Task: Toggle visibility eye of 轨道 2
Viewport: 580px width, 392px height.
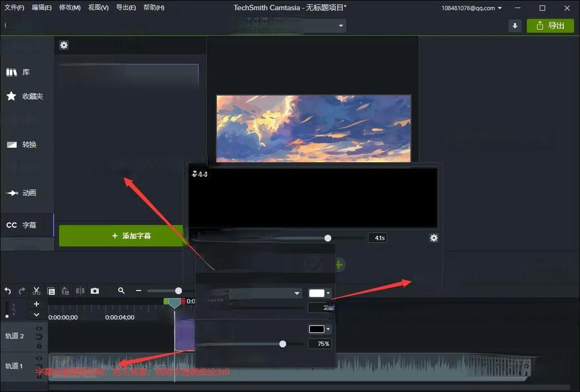Action: (x=39, y=329)
